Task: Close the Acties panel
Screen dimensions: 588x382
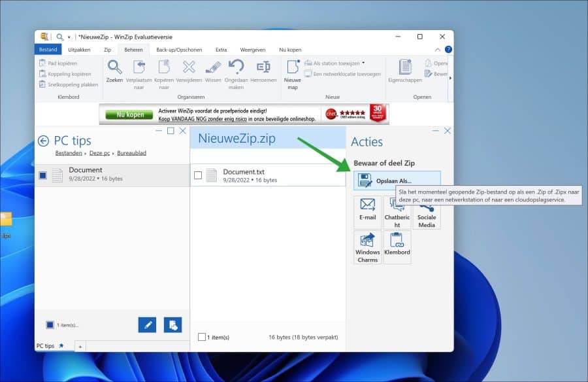Action: pyautogui.click(x=448, y=131)
